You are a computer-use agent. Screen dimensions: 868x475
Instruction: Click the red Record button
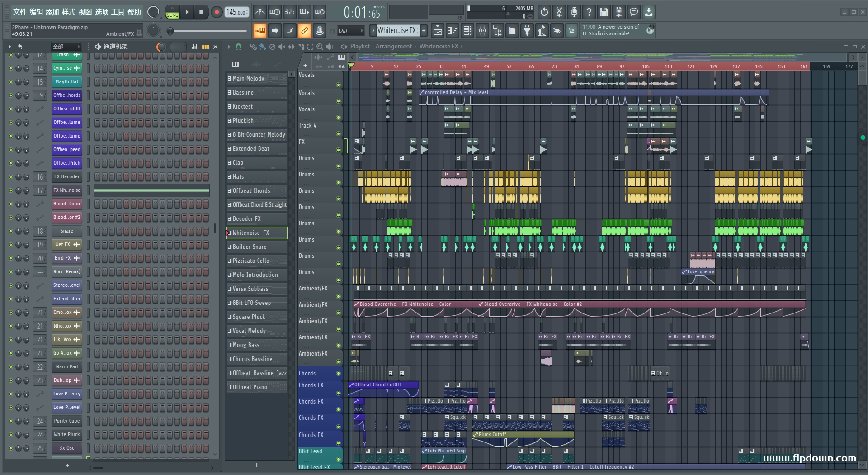217,12
